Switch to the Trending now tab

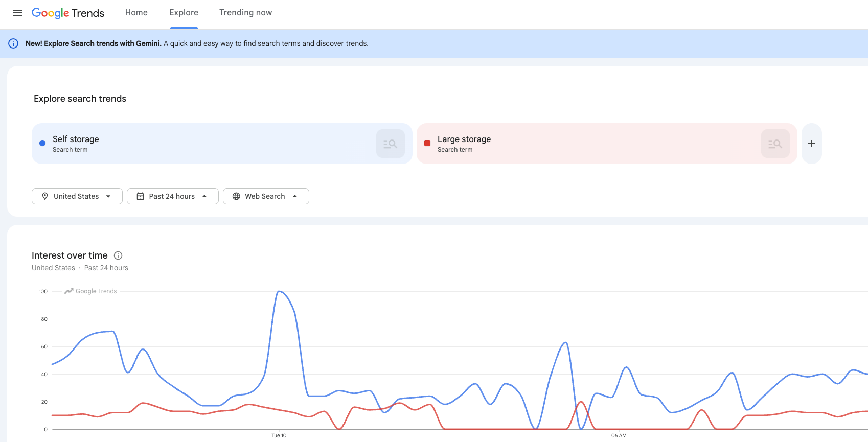click(x=246, y=13)
